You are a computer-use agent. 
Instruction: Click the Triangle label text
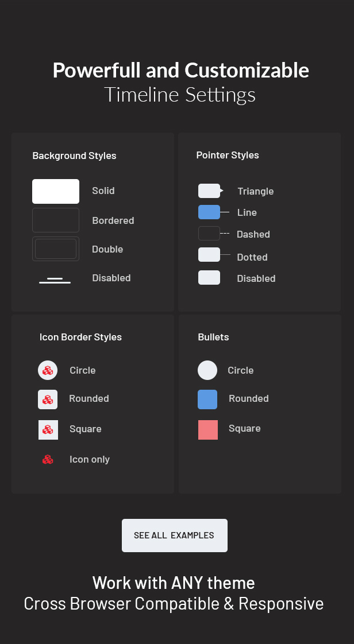[256, 191]
